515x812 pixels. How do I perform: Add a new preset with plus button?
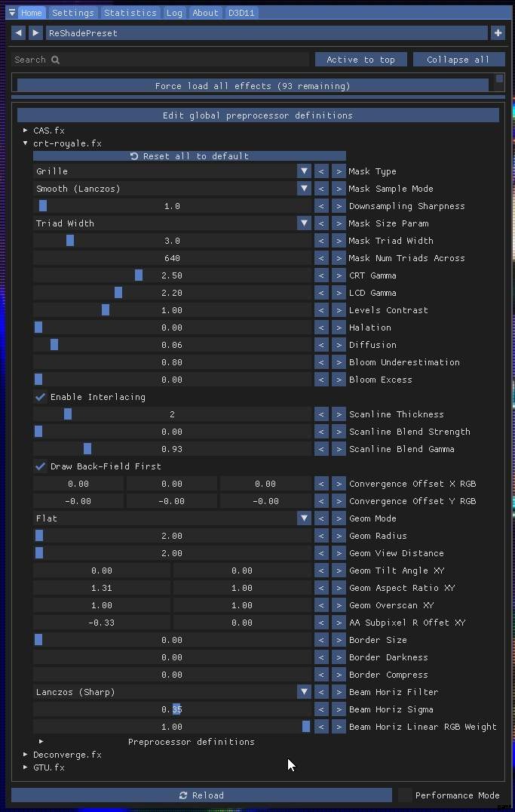498,33
